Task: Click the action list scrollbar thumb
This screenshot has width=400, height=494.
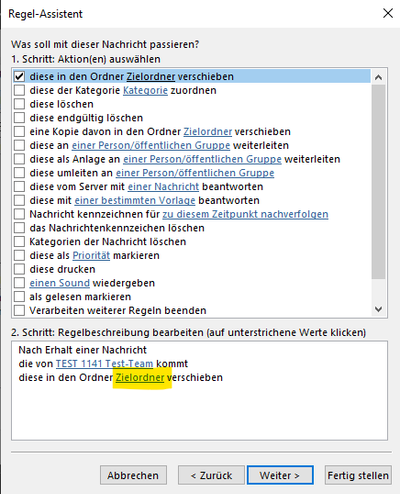Action: pyautogui.click(x=378, y=182)
